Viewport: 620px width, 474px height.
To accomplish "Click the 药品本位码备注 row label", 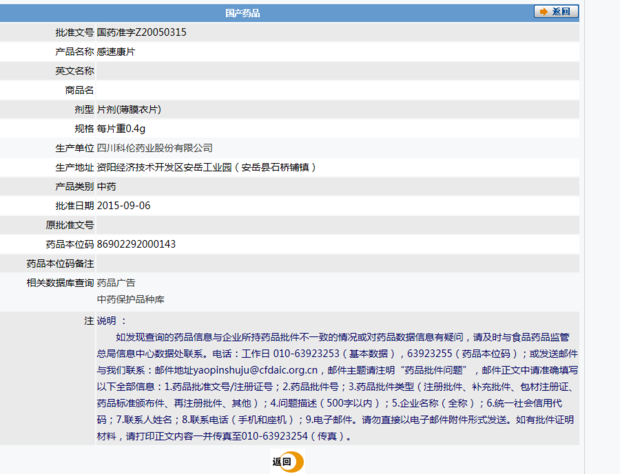I will coord(59,263).
